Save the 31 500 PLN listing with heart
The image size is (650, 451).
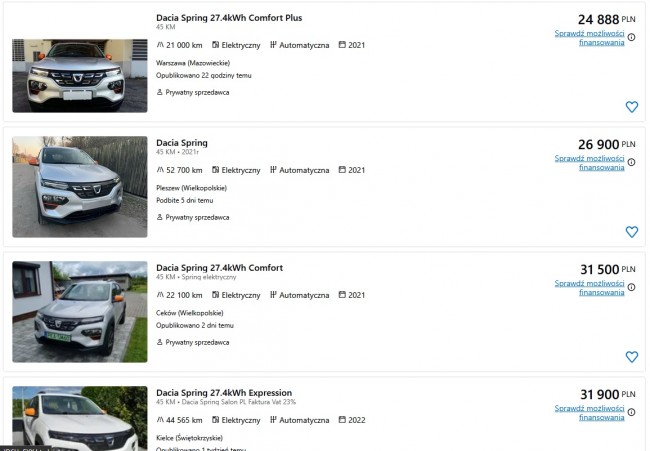(x=631, y=357)
